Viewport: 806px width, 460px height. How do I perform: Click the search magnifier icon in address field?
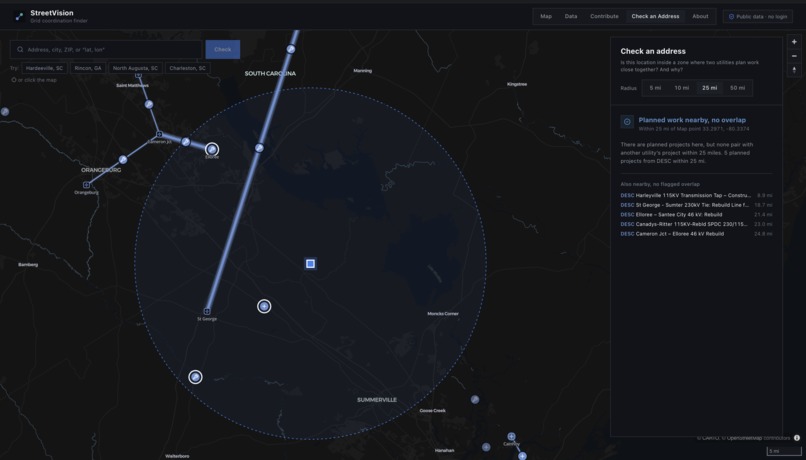20,50
